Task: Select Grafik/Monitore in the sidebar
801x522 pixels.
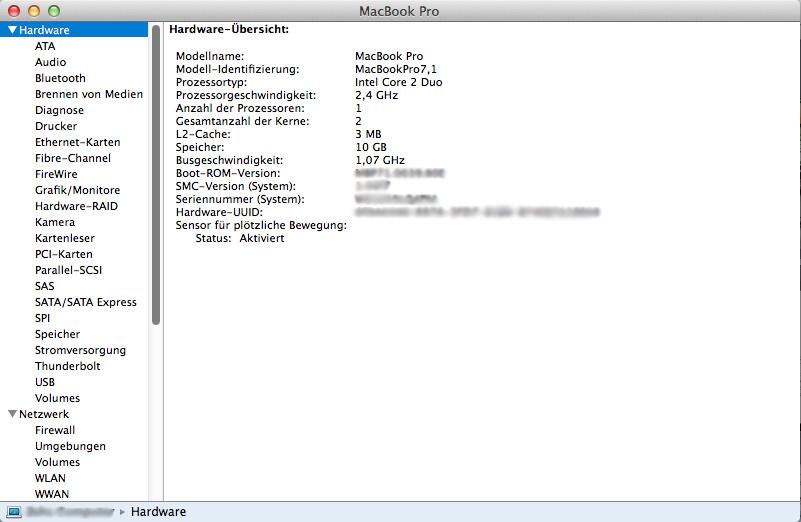Action: [x=78, y=190]
